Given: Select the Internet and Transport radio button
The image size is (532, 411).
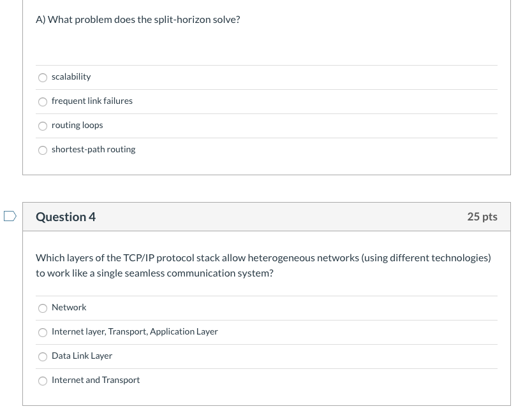Looking at the screenshot, I should click(42, 380).
